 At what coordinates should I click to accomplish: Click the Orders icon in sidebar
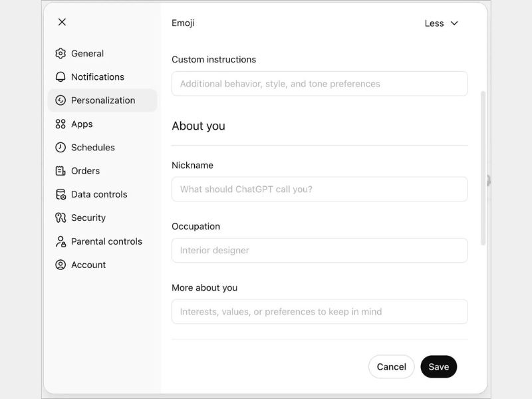[x=61, y=171]
